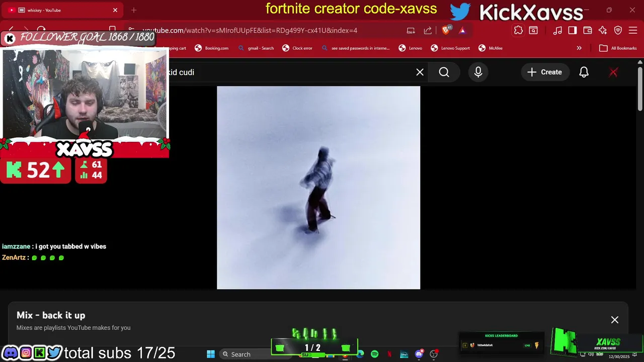The image size is (644, 362).
Task: Open the Brave Shields lion icon
Action: [446, 30]
